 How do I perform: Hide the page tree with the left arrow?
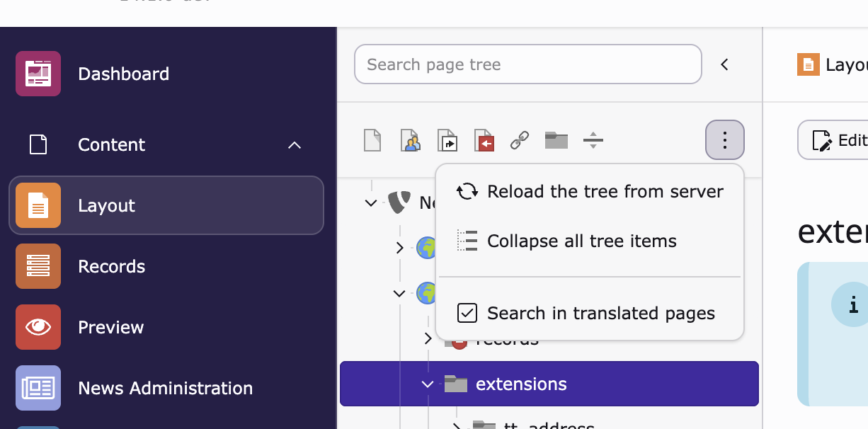tap(724, 64)
